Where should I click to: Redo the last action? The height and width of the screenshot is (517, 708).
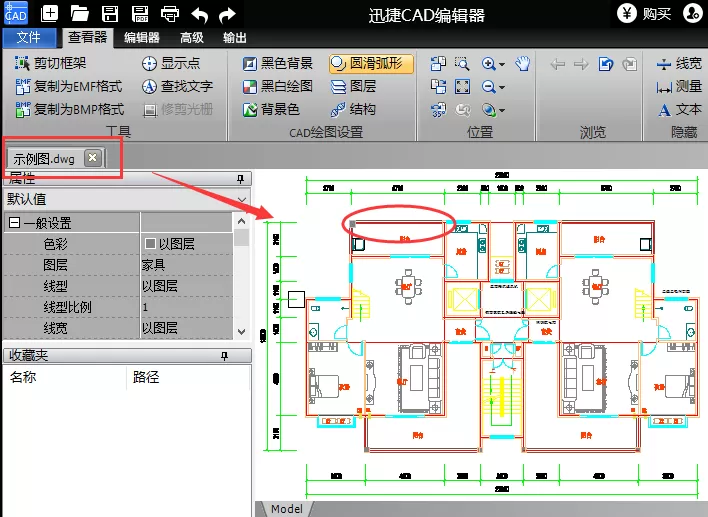click(227, 15)
